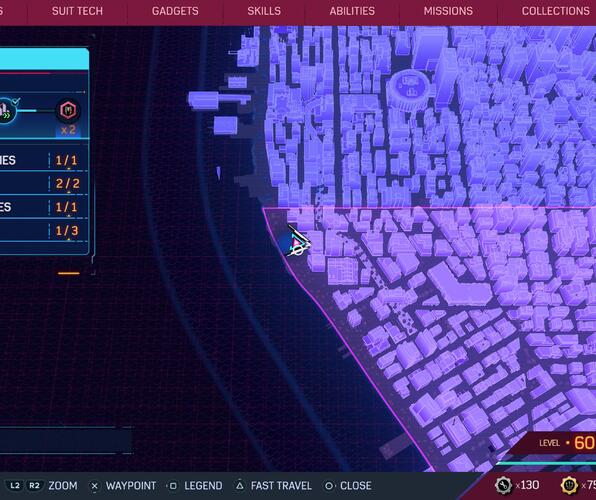The image size is (596, 500).
Task: Click the circle button icon beside Close
Action: pyautogui.click(x=329, y=486)
